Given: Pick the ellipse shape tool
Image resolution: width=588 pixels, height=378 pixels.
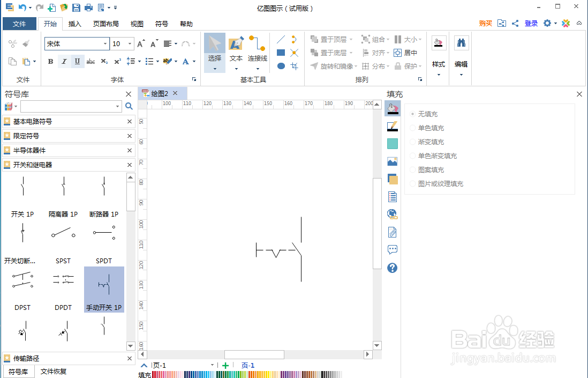Looking at the screenshot, I should tap(281, 66).
